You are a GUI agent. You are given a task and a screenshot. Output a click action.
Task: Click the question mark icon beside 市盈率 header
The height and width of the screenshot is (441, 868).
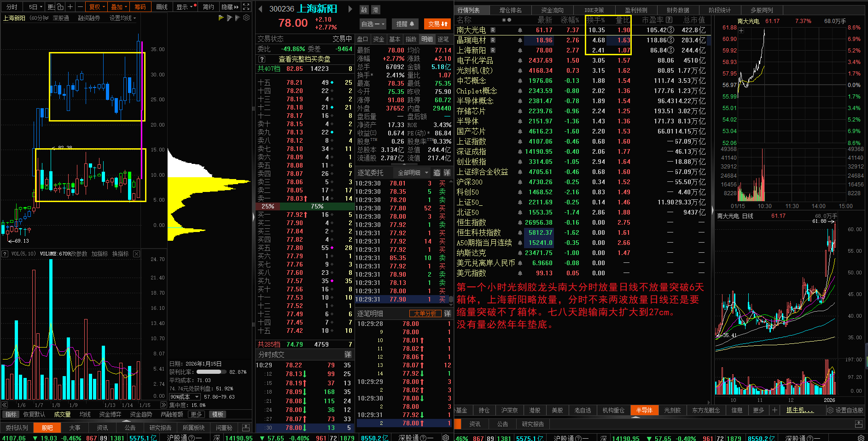point(669,20)
